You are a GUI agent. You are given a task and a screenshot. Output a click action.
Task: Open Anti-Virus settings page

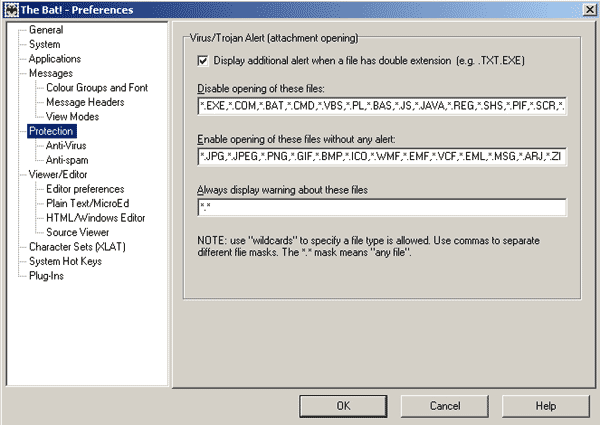(x=66, y=146)
